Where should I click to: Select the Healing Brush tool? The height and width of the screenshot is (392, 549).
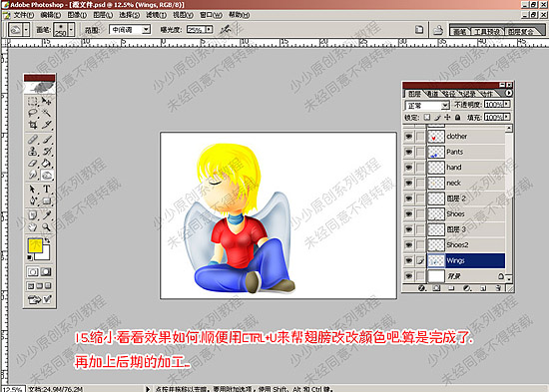33,140
